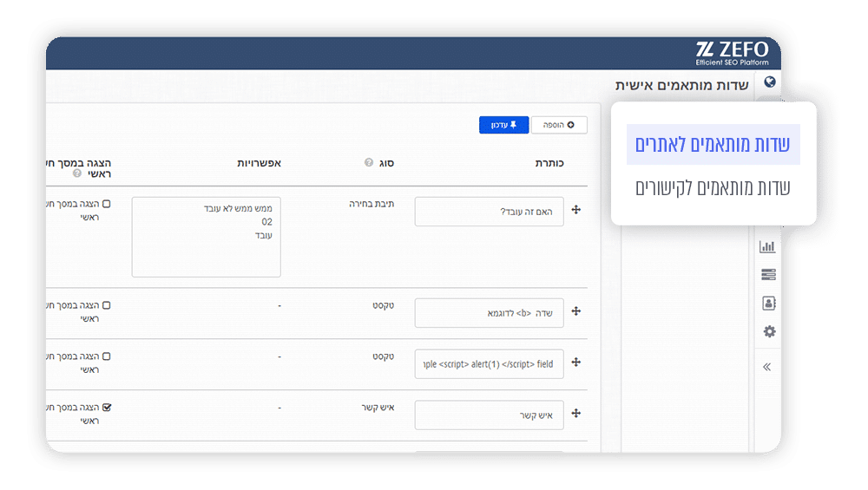
Task: Edit title field containing שדה <b> לדוגמא
Action: (x=490, y=313)
